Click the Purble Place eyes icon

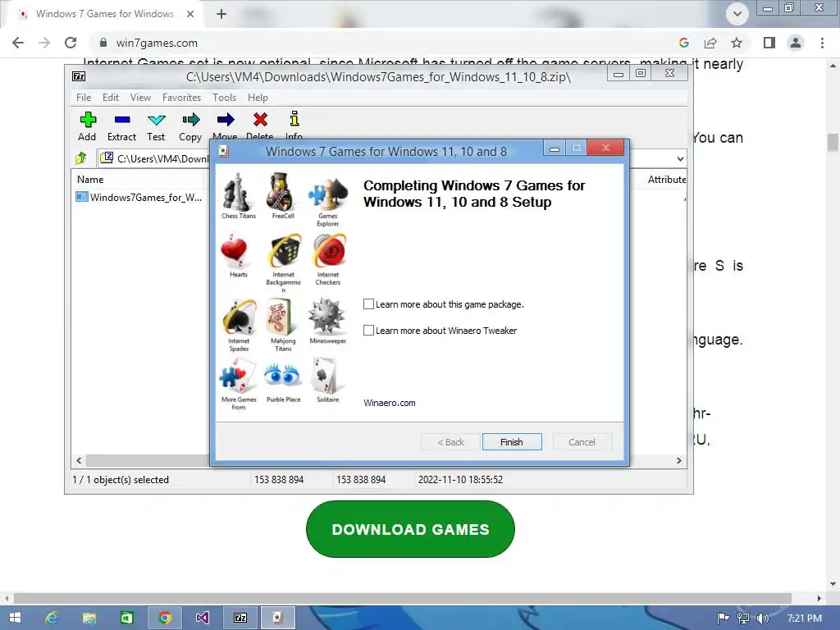pos(283,375)
